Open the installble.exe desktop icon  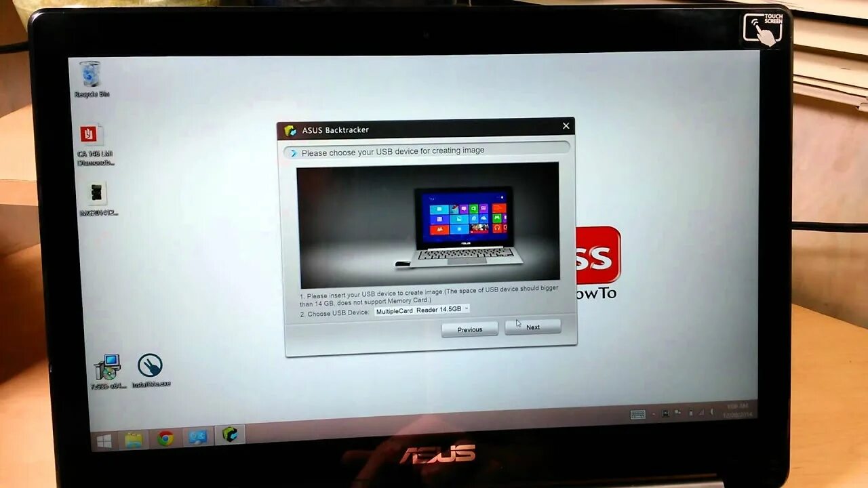tap(151, 371)
